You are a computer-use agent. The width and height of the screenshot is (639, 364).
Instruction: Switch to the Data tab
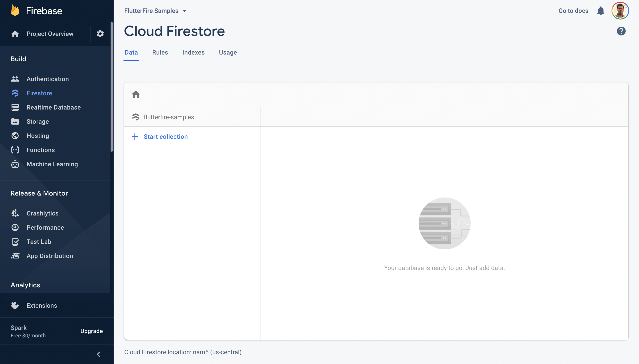[131, 53]
